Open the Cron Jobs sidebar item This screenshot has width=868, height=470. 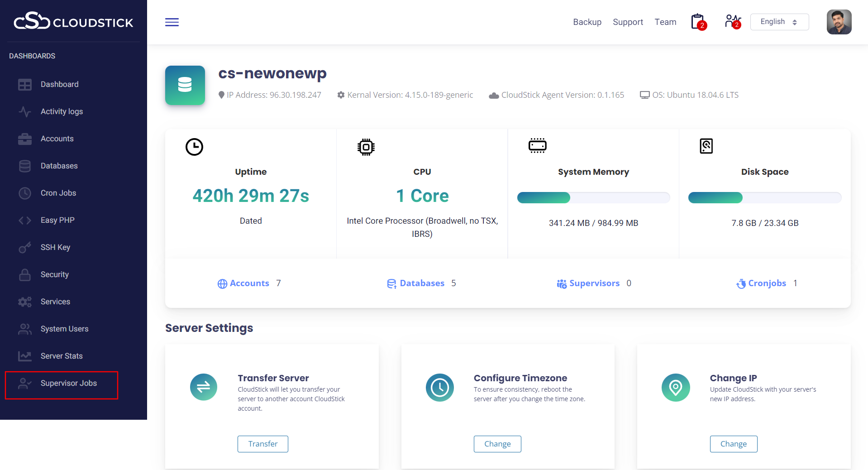pyautogui.click(x=58, y=193)
